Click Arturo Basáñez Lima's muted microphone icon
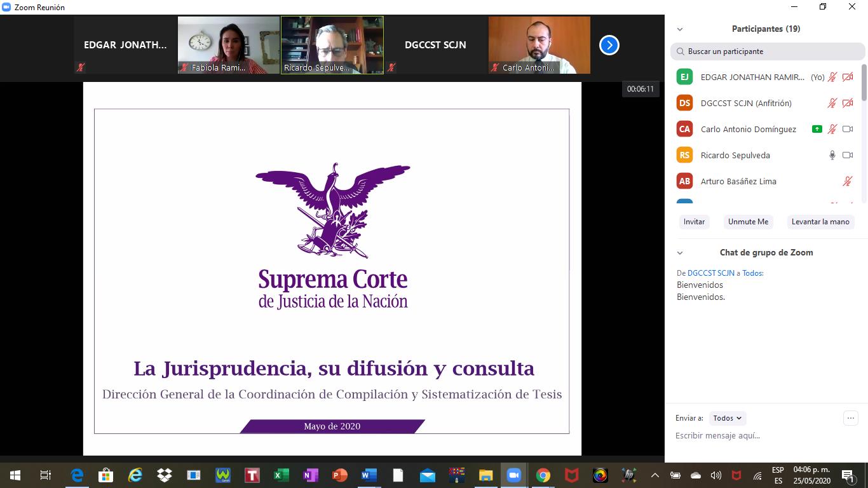 847,181
